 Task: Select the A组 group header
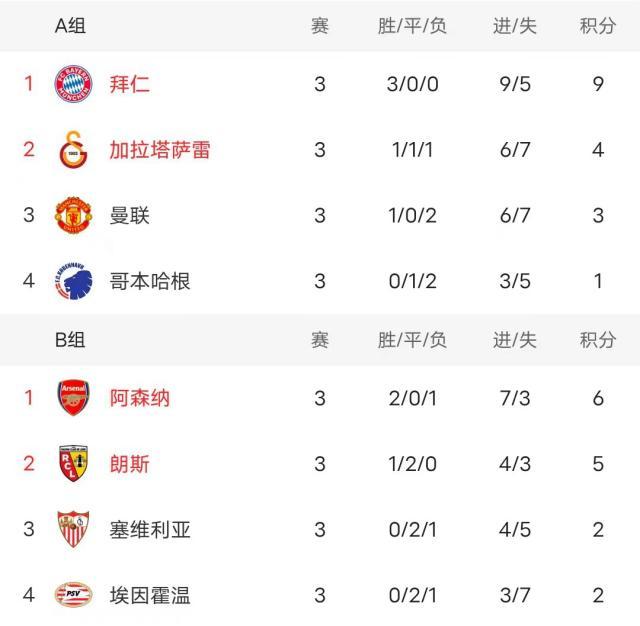(70, 26)
